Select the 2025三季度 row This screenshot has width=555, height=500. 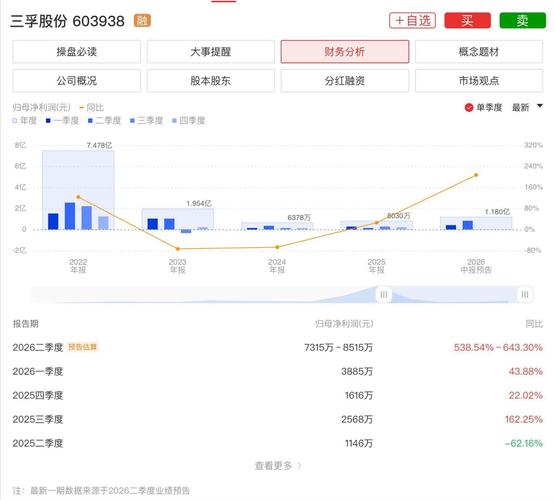(x=278, y=419)
